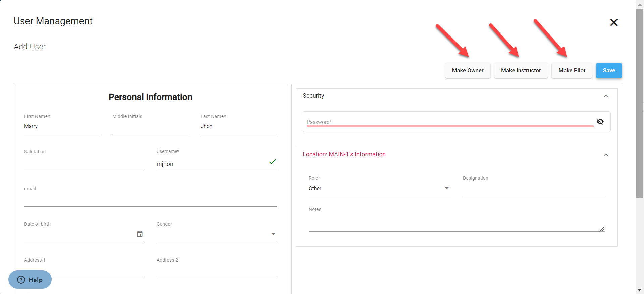Open the date of birth calendar picker
644x294 pixels.
140,234
